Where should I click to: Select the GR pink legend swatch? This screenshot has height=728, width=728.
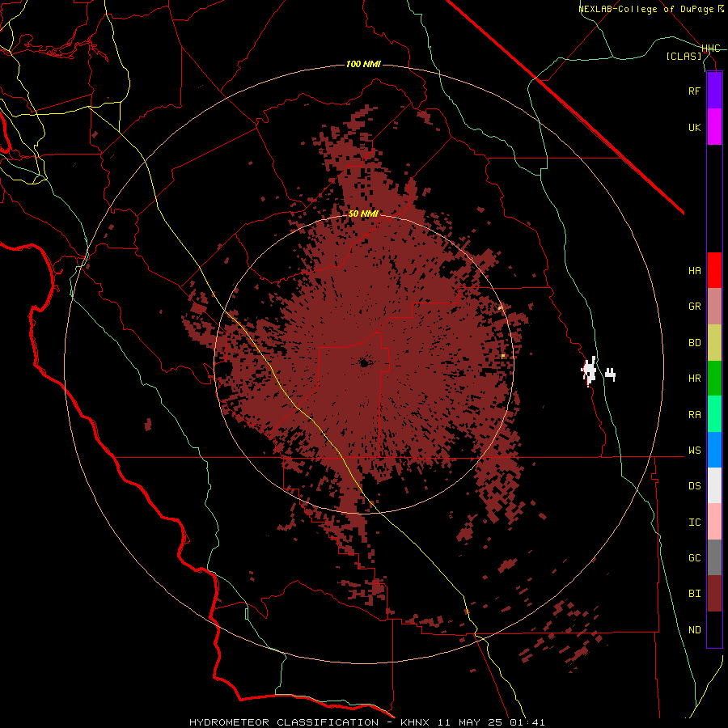714,306
